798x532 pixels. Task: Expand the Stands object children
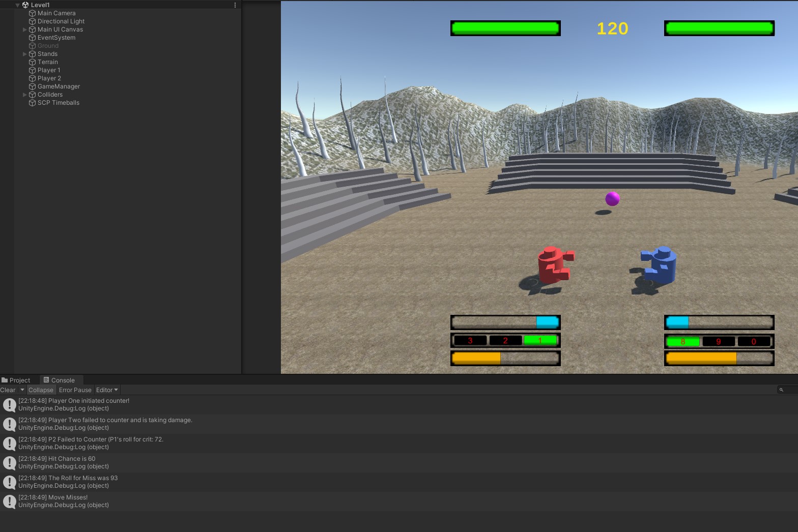click(x=25, y=54)
